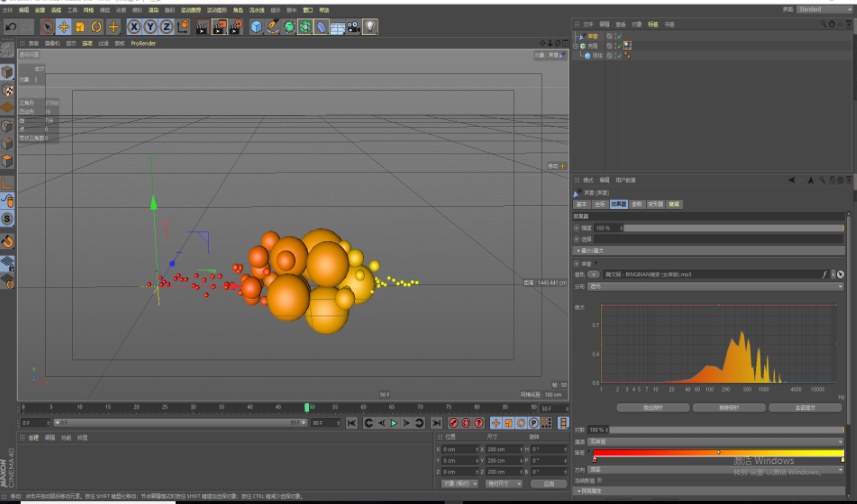
Task: Click the Snap magnet icon
Action: [7, 241]
